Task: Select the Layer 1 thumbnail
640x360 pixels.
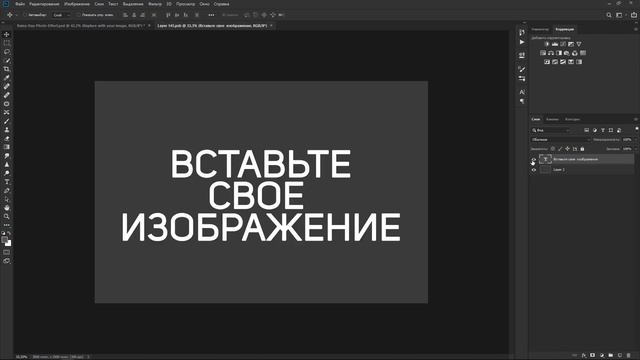Action: (545, 170)
